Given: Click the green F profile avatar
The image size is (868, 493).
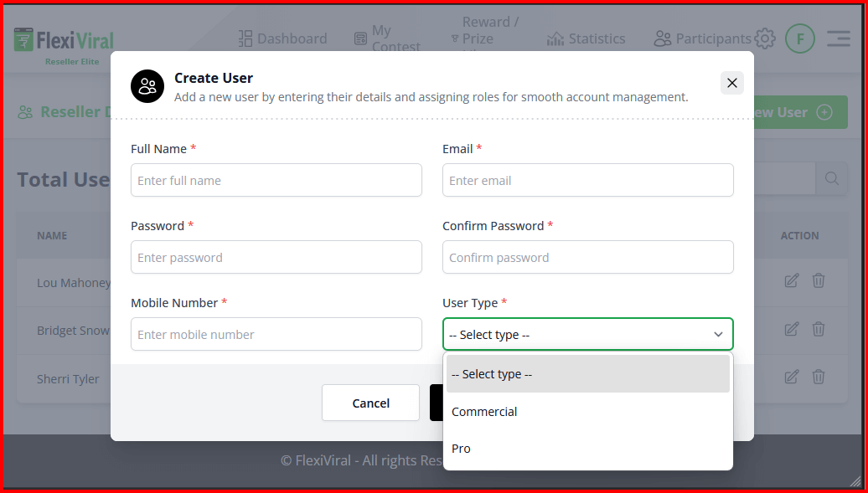Looking at the screenshot, I should tap(800, 39).
